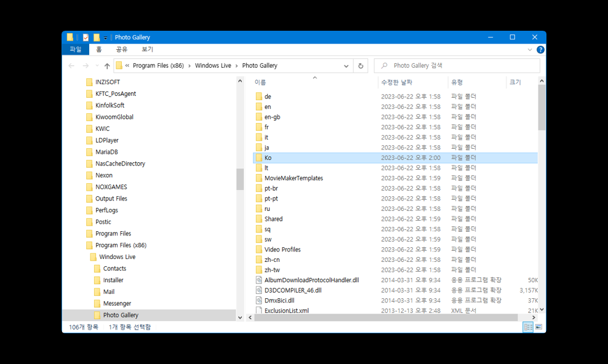
Task: Click Program Files (x86) in address bar
Action: 158,65
